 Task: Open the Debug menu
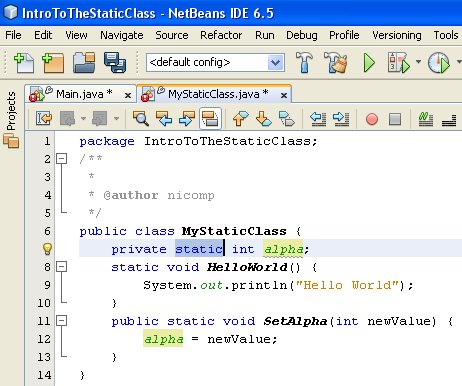(302, 35)
